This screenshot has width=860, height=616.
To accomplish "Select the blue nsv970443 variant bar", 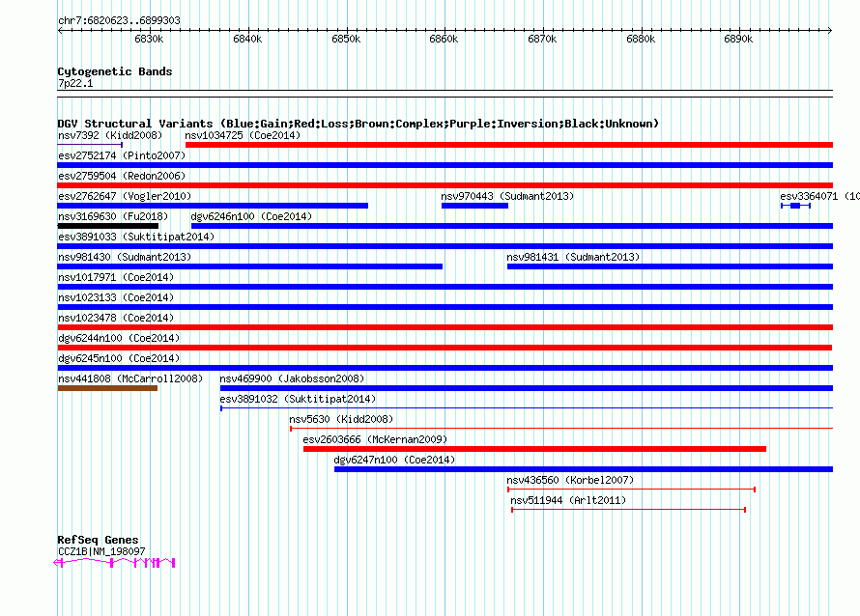I will coord(474,206).
